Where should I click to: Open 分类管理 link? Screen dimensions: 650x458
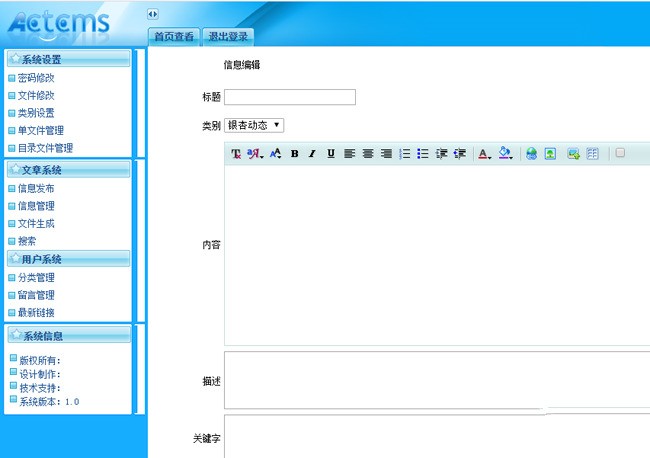[x=36, y=278]
